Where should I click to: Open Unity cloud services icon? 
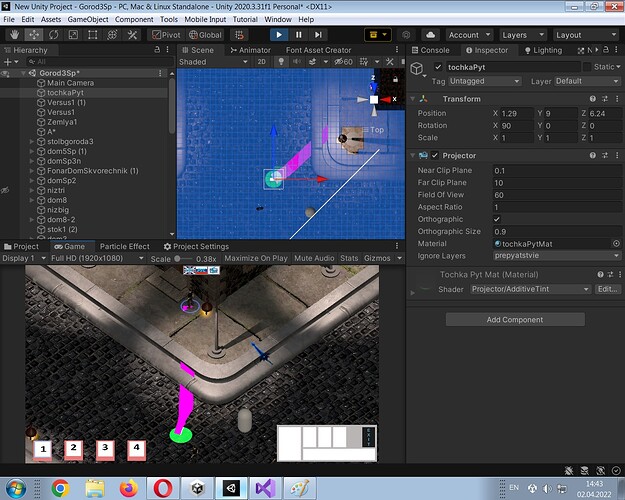pos(430,35)
